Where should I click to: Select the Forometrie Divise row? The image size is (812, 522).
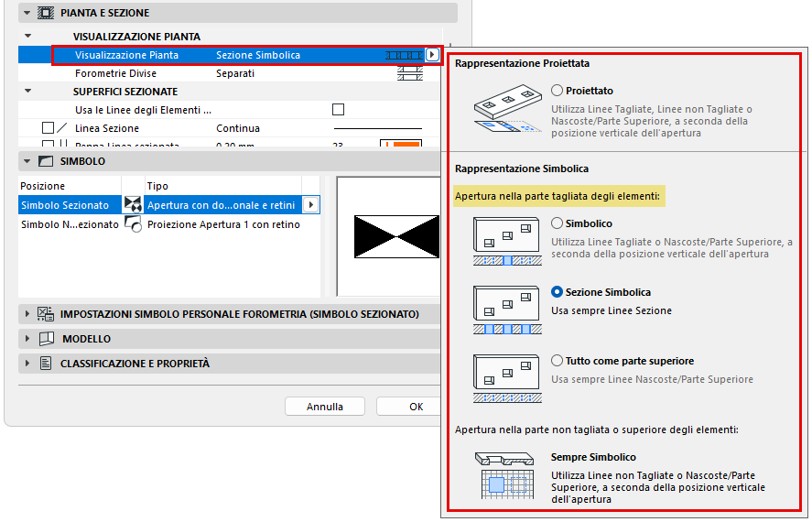[x=229, y=73]
